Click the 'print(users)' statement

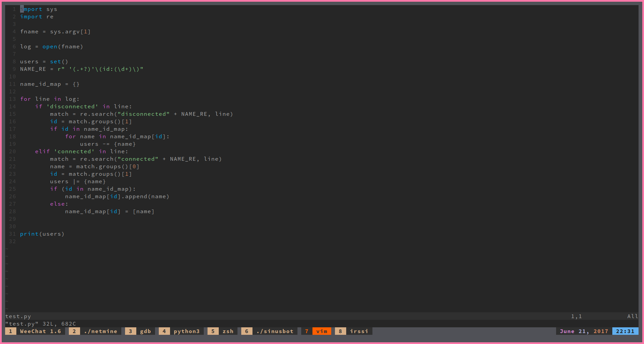[42, 234]
